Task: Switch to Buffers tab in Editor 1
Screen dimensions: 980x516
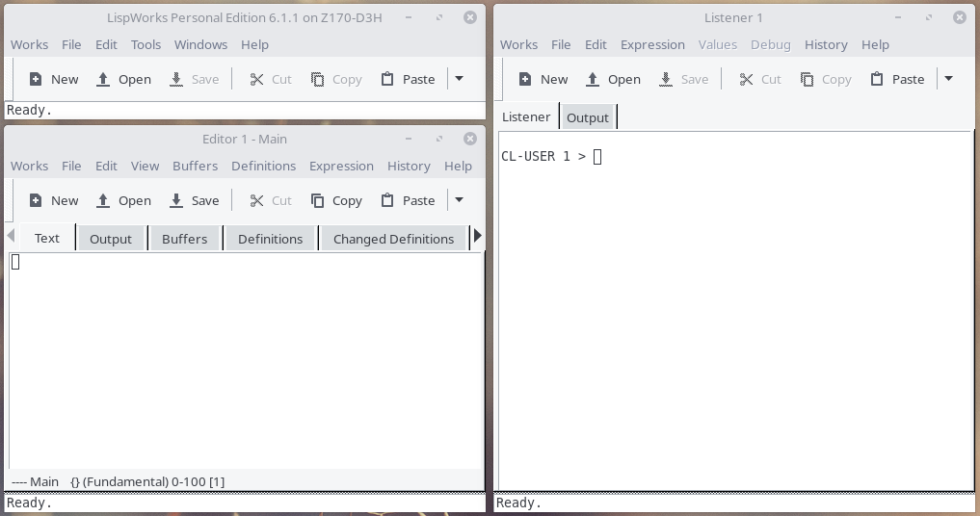Action: pyautogui.click(x=184, y=240)
